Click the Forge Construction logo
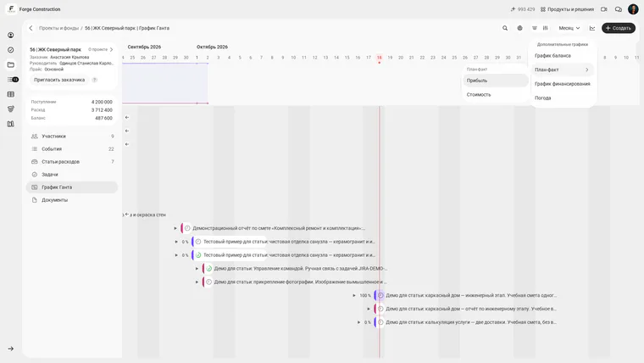This screenshot has width=644, height=363. point(11,9)
